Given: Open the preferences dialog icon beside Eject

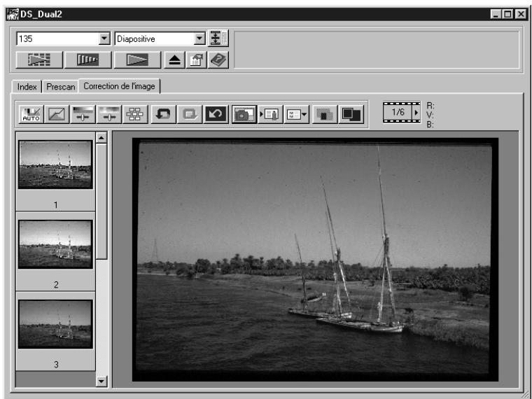Looking at the screenshot, I should [x=197, y=59].
